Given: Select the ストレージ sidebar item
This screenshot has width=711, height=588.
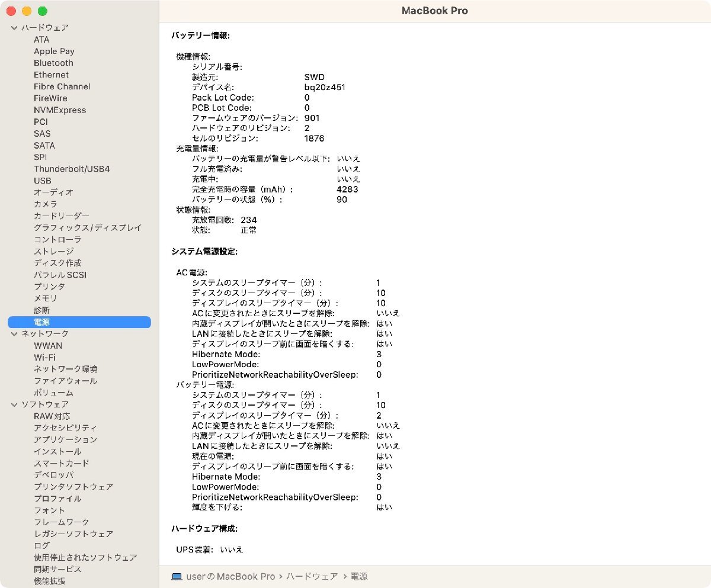Looking at the screenshot, I should click(x=54, y=251).
